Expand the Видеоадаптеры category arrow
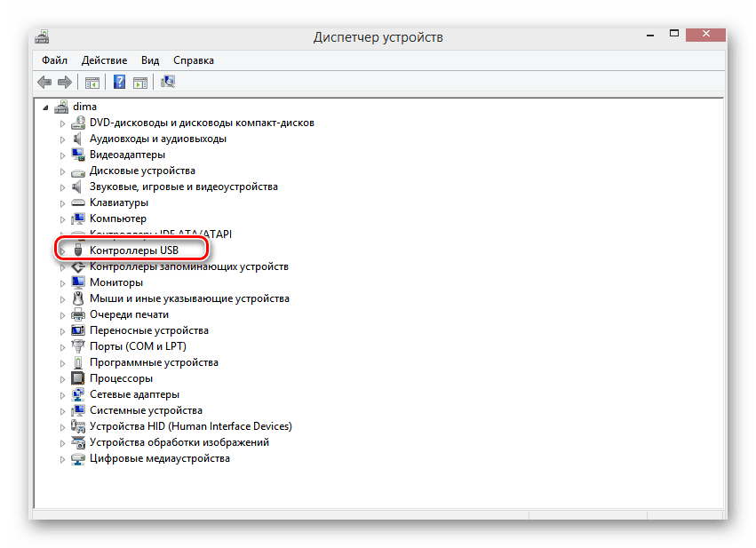The width and height of the screenshot is (756, 548). pos(62,155)
